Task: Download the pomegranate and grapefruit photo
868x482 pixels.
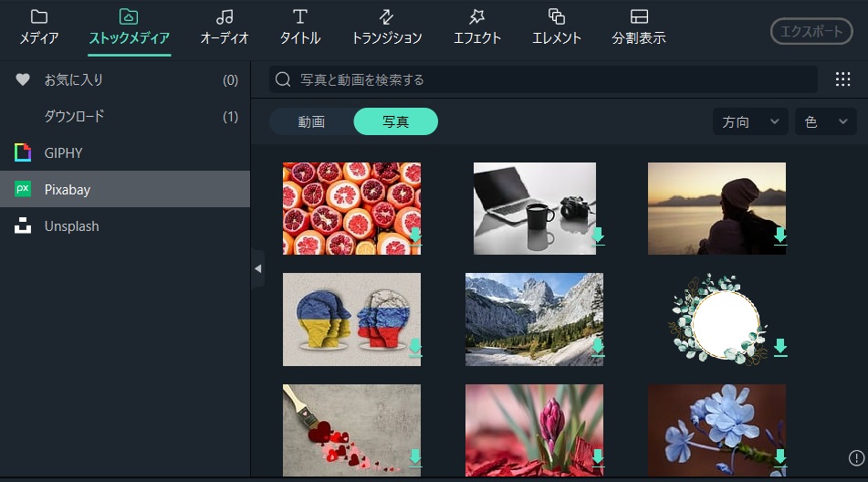Action: click(x=415, y=236)
